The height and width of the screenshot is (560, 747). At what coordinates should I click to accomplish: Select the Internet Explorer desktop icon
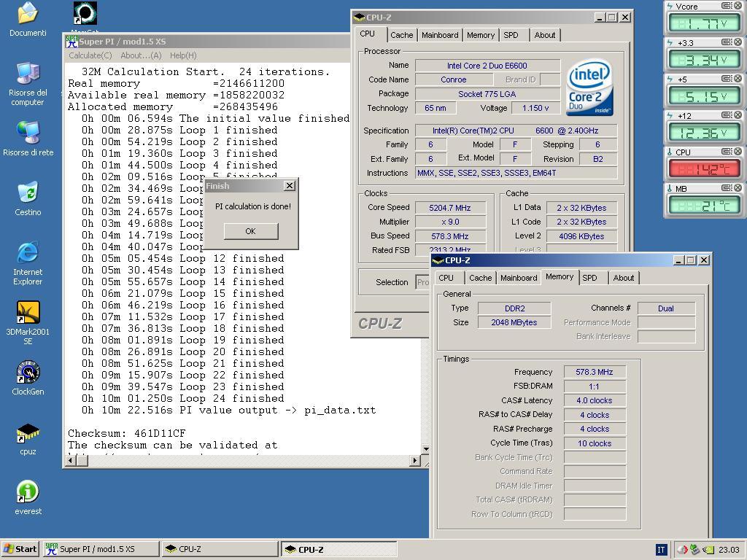[x=28, y=252]
